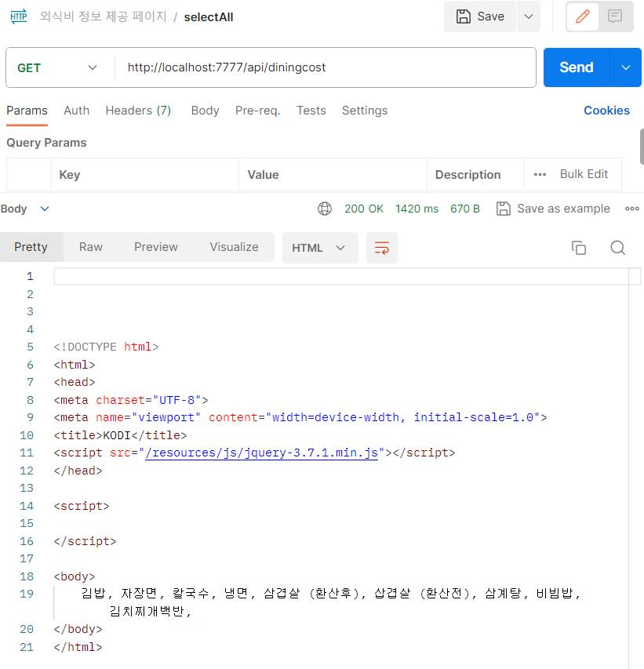Click the 670 B response size
The width and height of the screenshot is (644, 669).
click(x=465, y=209)
